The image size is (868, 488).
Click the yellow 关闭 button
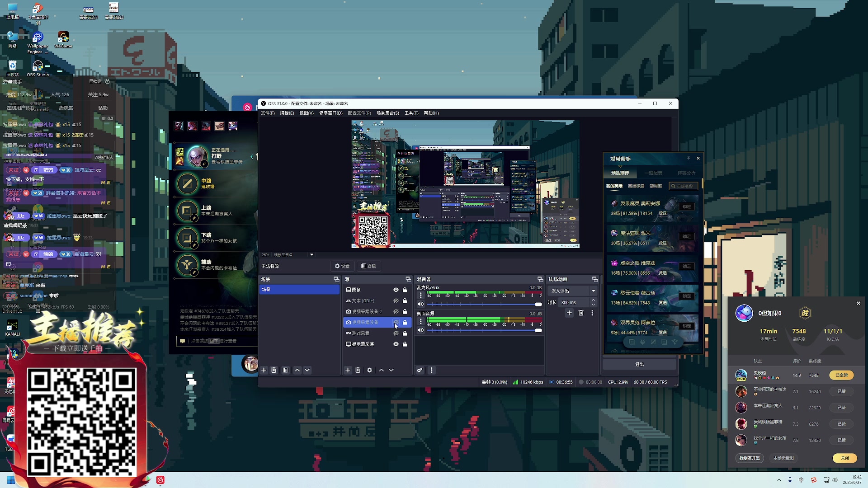point(844,458)
